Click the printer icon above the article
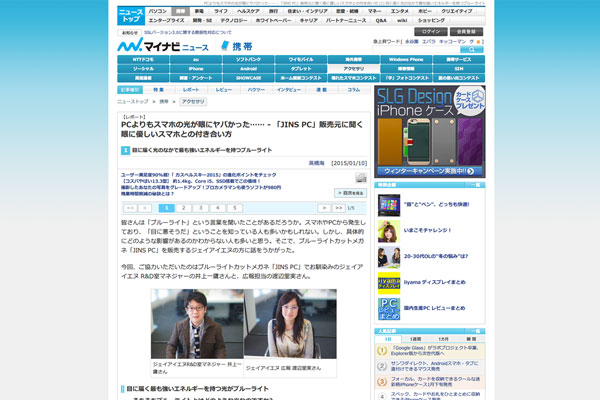The height and width of the screenshot is (400, 600). point(360,178)
